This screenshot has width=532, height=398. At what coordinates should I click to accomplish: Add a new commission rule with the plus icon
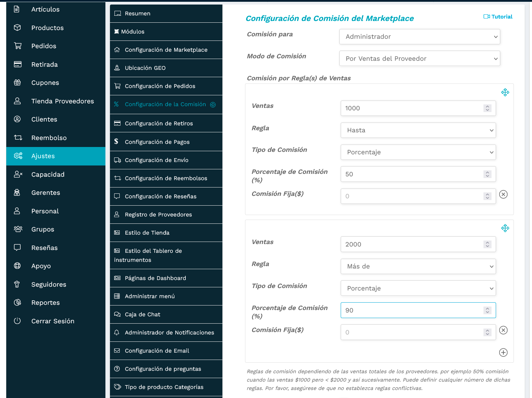pyautogui.click(x=503, y=353)
